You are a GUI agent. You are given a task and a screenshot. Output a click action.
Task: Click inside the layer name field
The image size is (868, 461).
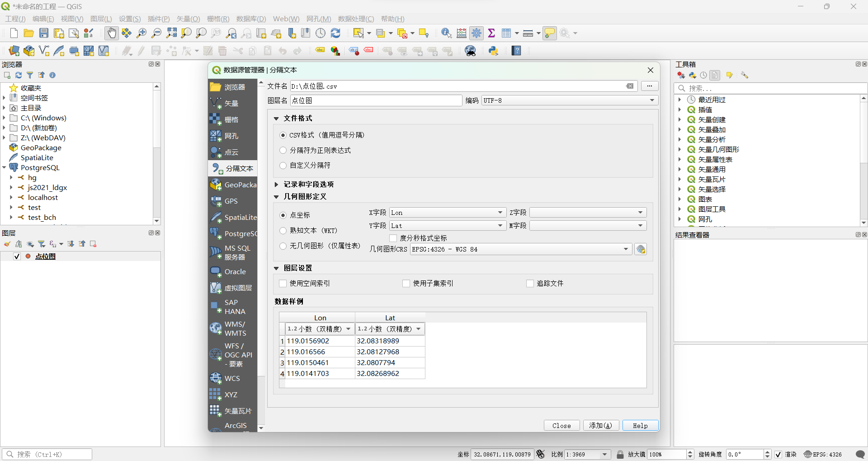point(376,100)
